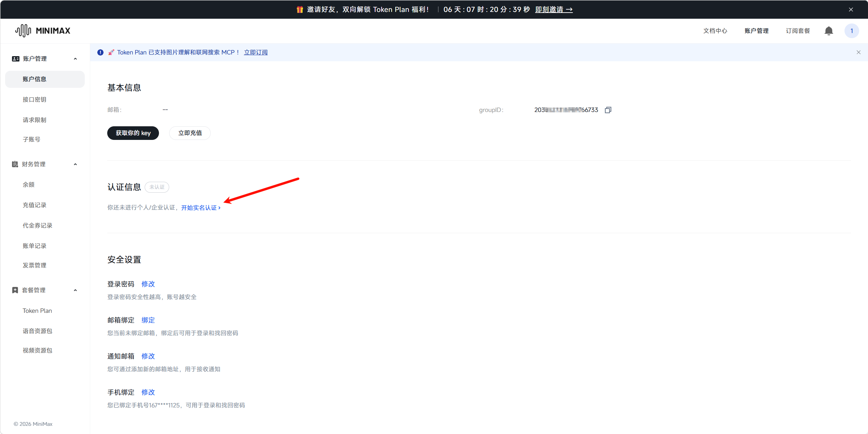Screen dimensions: 868x434
Task: Close the top invitation banner
Action: [851, 10]
